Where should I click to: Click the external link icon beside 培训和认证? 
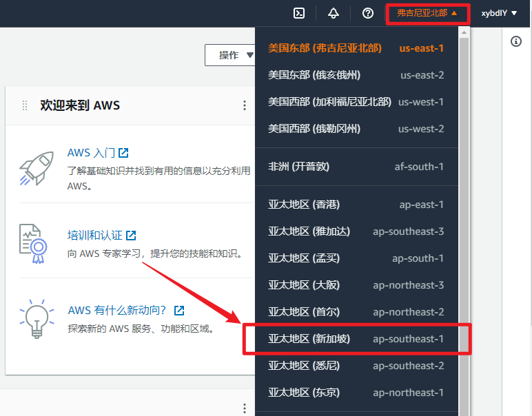click(131, 236)
